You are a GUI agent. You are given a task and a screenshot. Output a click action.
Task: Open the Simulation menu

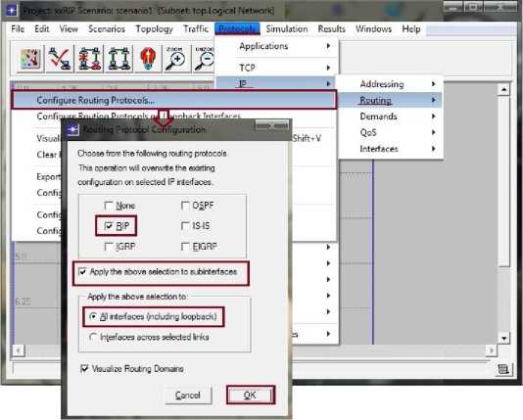pos(287,29)
